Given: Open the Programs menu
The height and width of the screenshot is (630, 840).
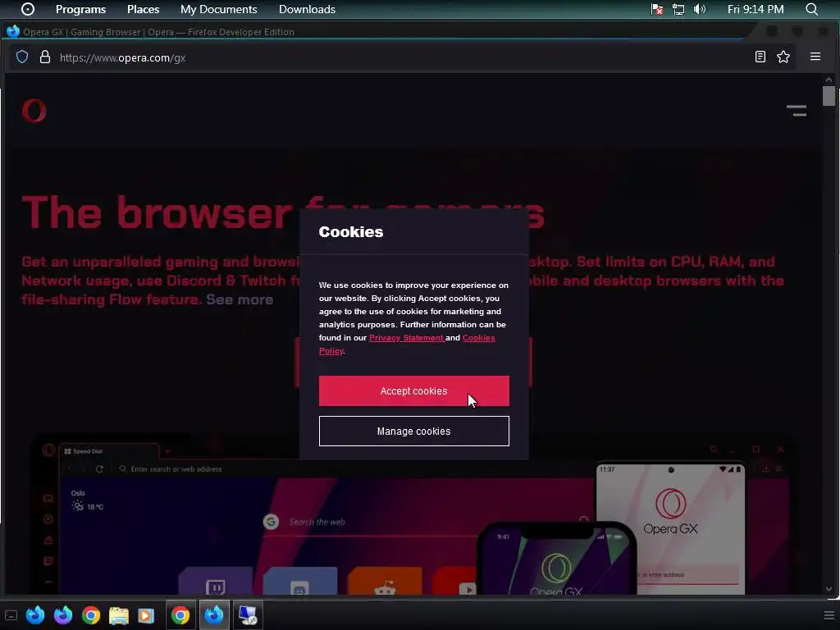Looking at the screenshot, I should pyautogui.click(x=81, y=9).
